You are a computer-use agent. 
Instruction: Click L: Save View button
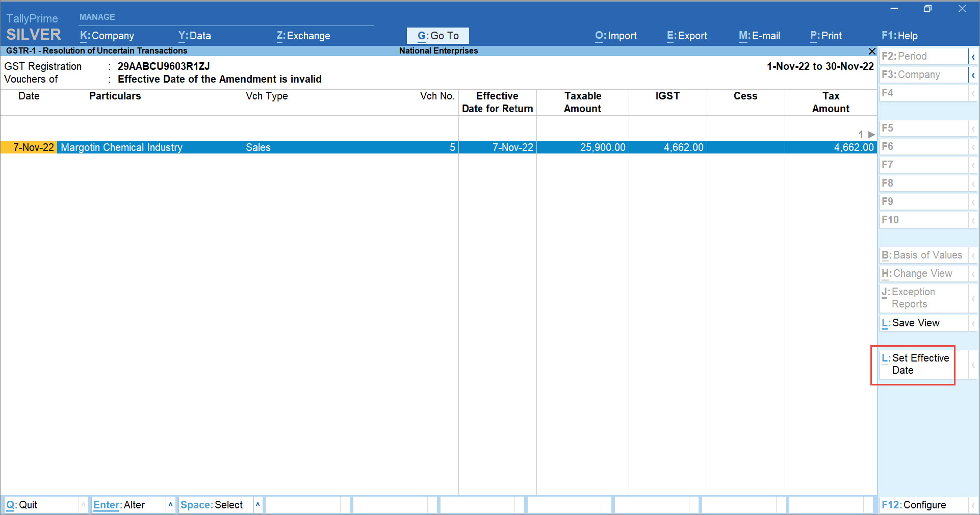point(923,323)
